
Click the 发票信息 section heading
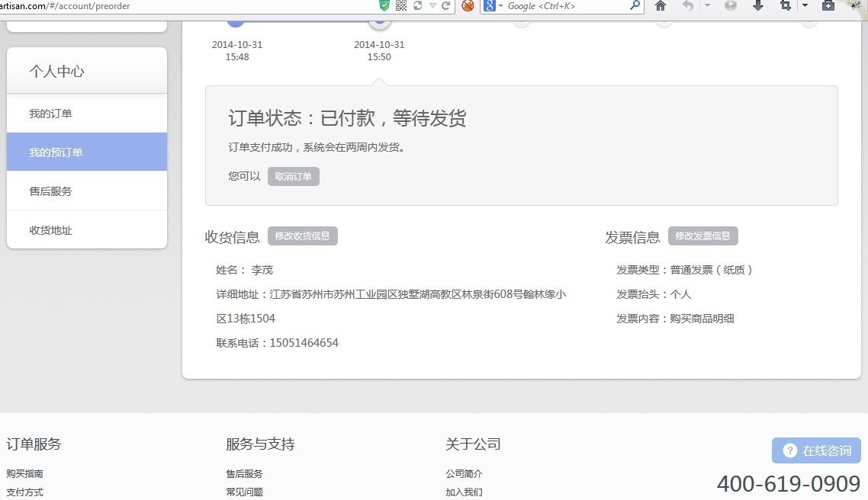(x=633, y=237)
